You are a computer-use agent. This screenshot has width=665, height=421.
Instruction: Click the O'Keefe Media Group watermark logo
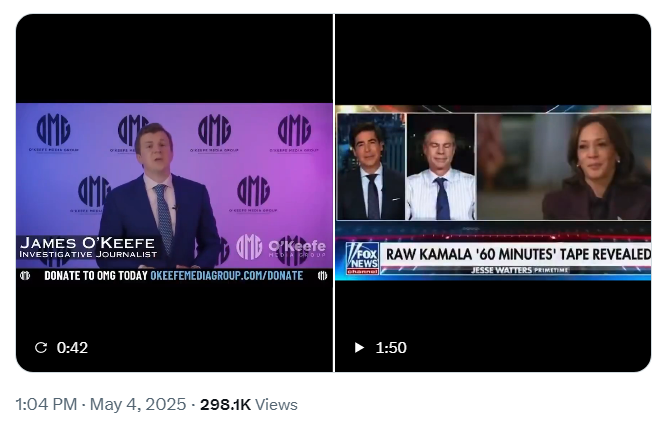(281, 247)
